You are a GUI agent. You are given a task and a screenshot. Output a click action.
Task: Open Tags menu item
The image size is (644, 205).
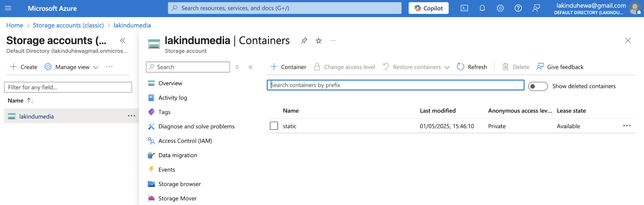(164, 112)
